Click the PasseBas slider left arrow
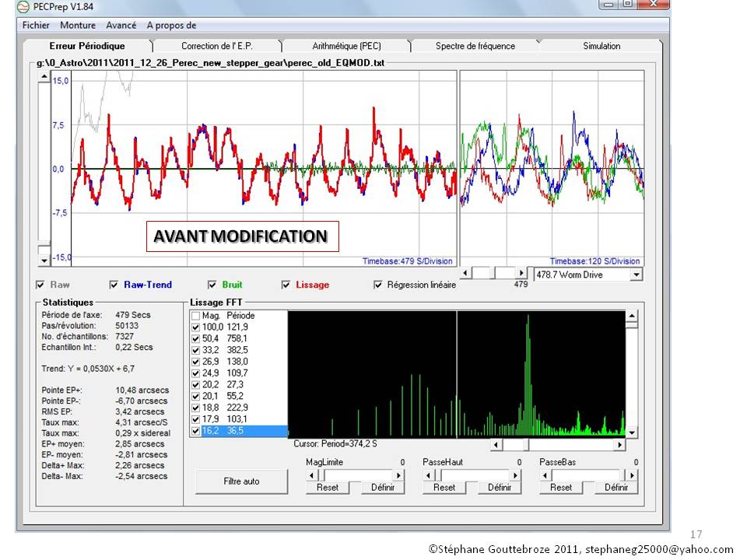This screenshot has width=747, height=560. point(546,474)
